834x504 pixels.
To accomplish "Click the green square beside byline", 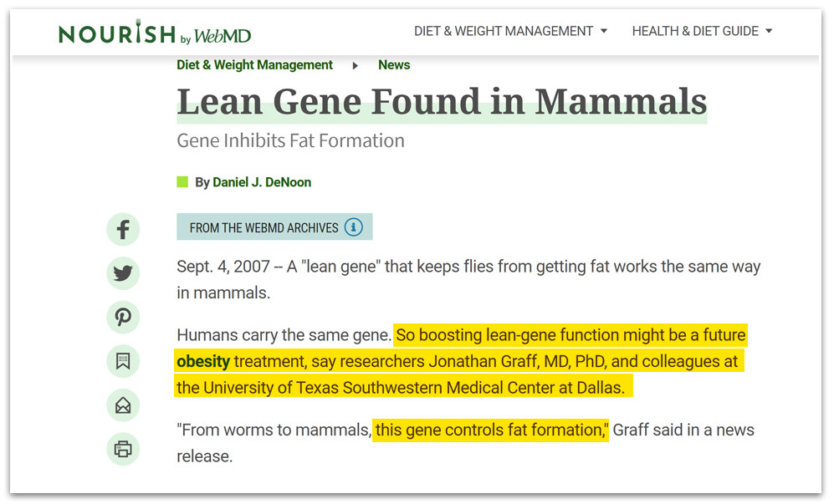I will coord(182,182).
